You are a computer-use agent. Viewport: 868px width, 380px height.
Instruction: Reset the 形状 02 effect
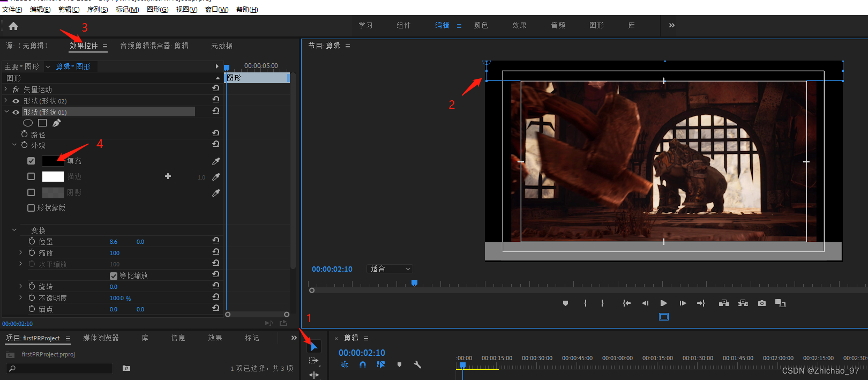click(215, 100)
